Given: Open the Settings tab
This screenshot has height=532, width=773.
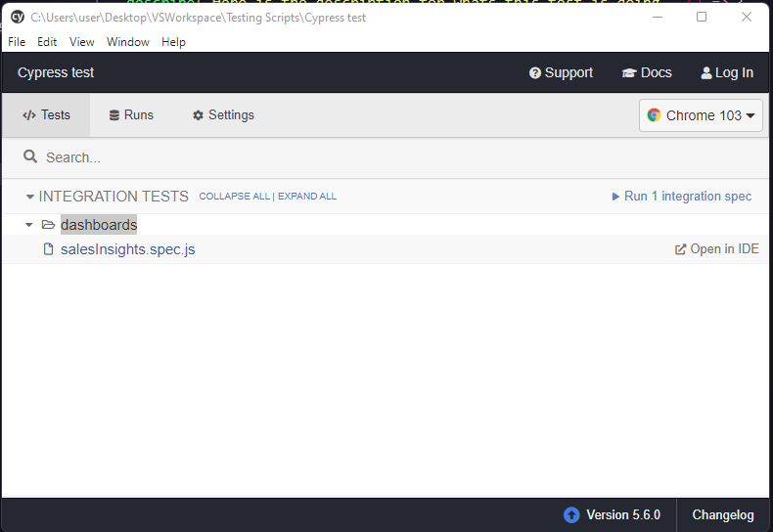Looking at the screenshot, I should point(223,115).
